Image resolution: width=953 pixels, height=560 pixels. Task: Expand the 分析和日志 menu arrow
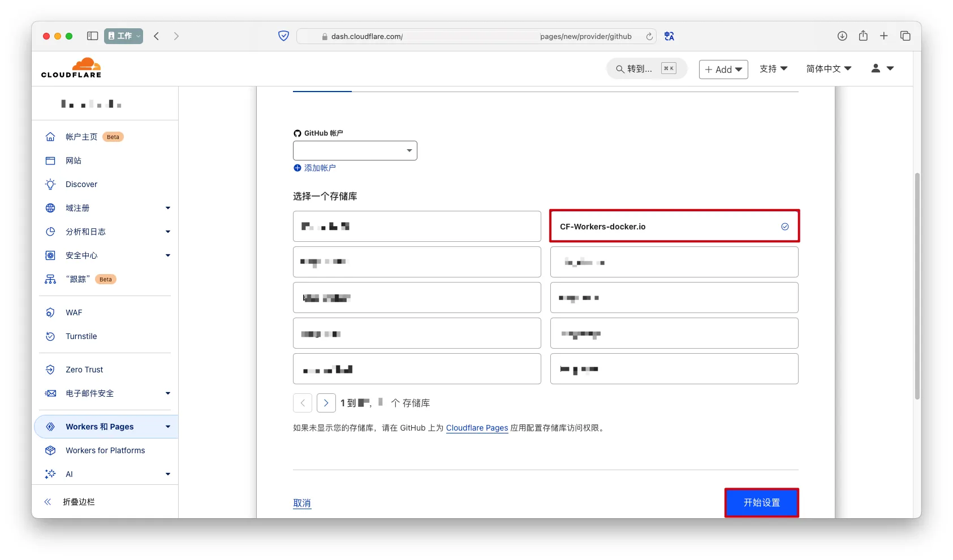(x=168, y=232)
